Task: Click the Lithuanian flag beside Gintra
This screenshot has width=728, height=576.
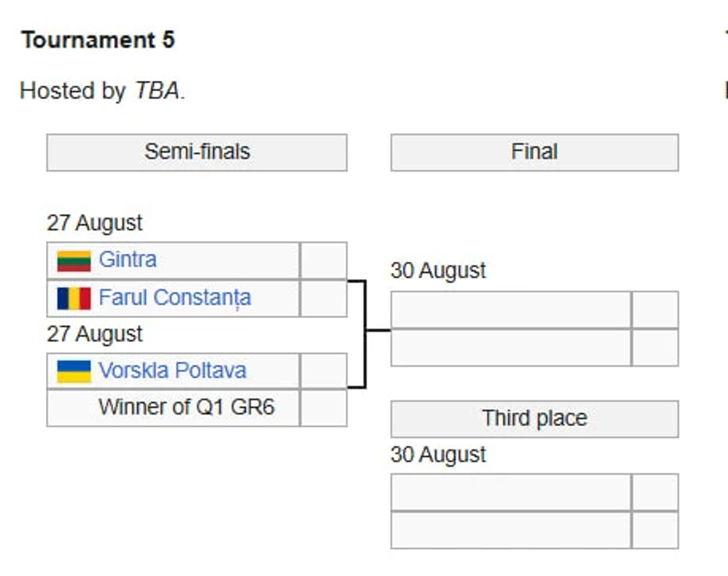Action: pos(74,261)
